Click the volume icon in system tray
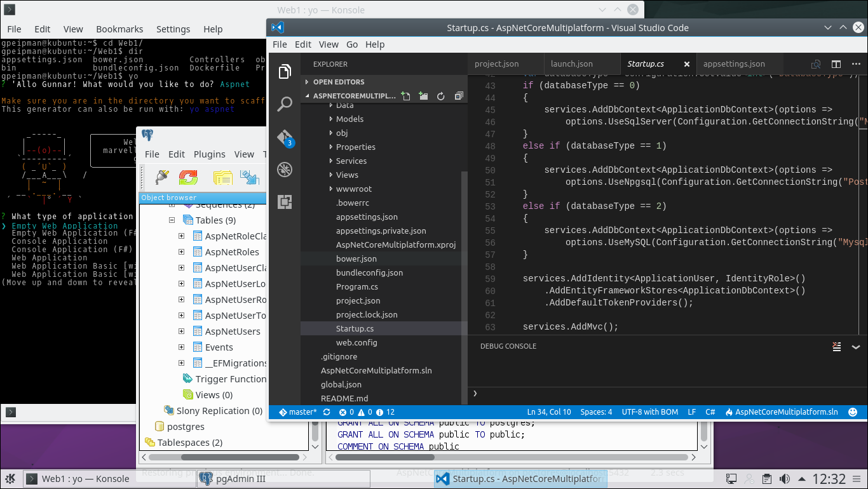The height and width of the screenshot is (489, 868). point(785,479)
